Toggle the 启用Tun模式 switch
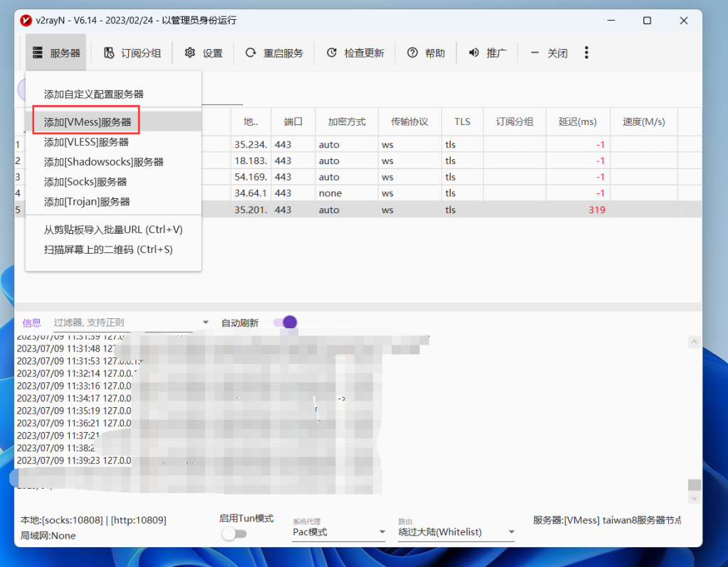 tap(234, 534)
